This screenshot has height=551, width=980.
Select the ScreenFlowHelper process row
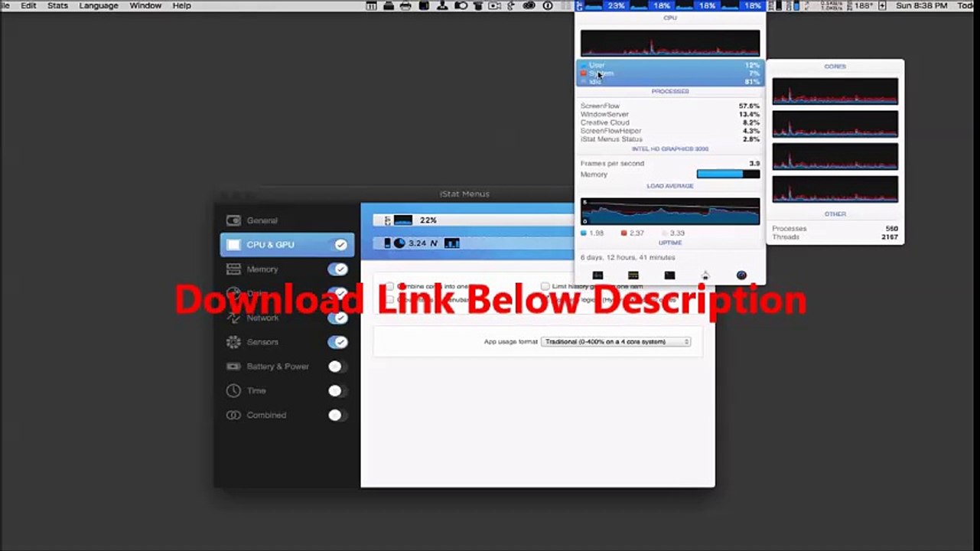[x=670, y=132]
